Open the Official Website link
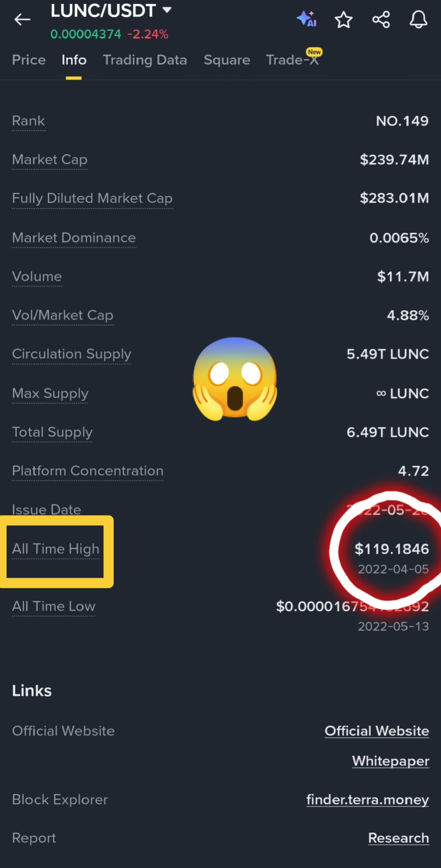 377,731
